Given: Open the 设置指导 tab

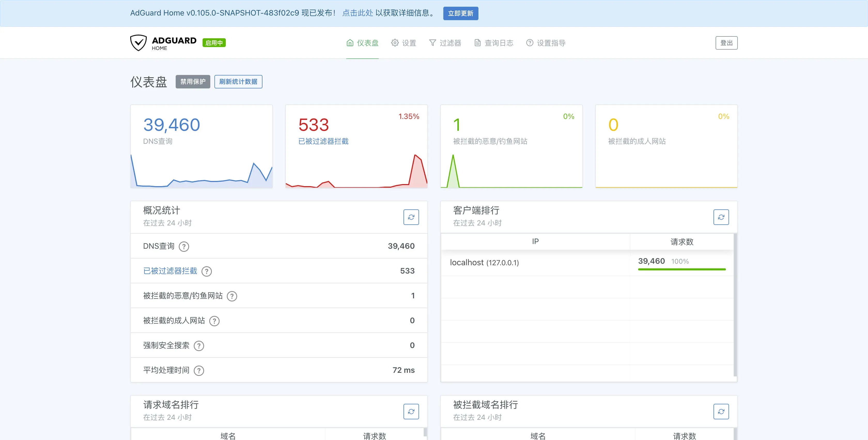Looking at the screenshot, I should (x=546, y=43).
